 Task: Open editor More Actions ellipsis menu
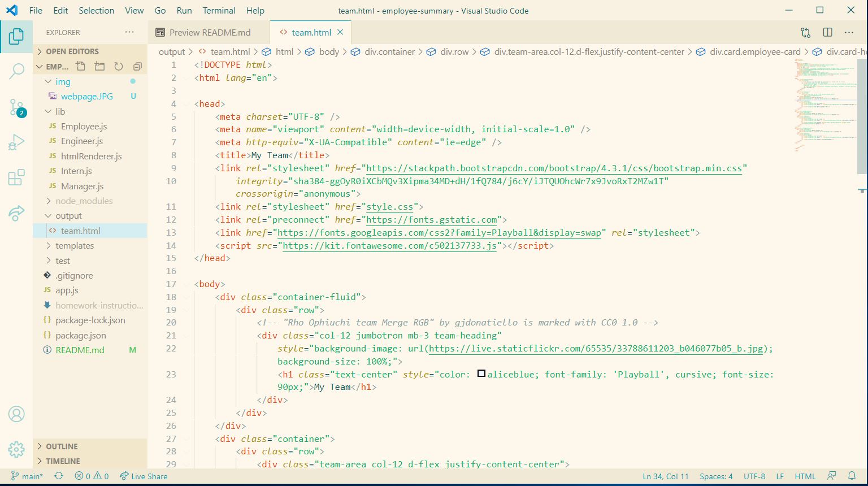pos(849,32)
